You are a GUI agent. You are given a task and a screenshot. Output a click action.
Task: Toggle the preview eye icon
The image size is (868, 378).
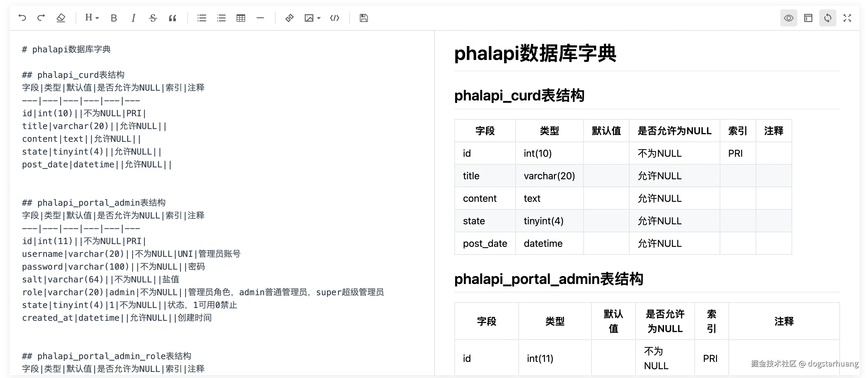pos(789,18)
